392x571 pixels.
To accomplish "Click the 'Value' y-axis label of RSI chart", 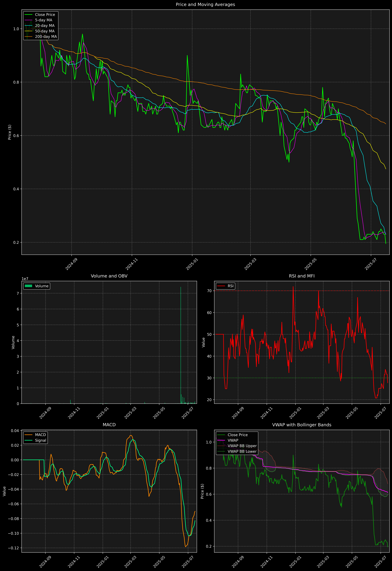I will click(203, 342).
